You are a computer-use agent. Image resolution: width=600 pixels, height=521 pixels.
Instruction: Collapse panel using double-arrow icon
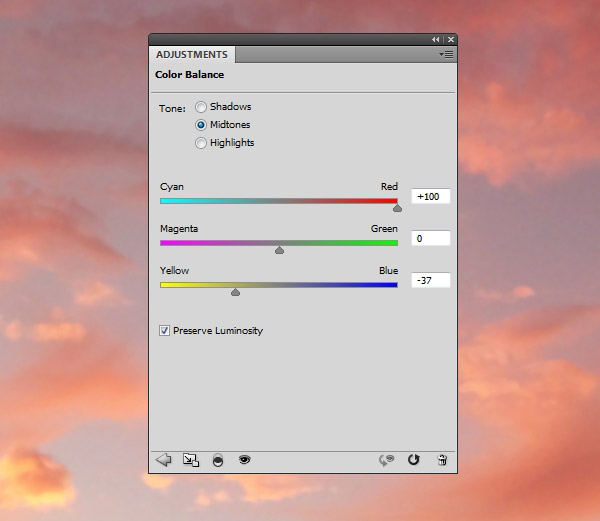tap(436, 39)
